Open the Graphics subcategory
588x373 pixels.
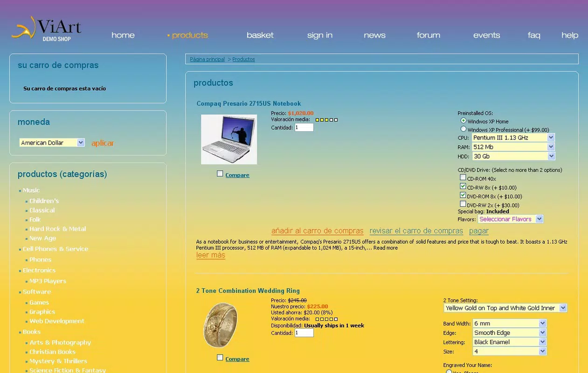[x=42, y=312]
